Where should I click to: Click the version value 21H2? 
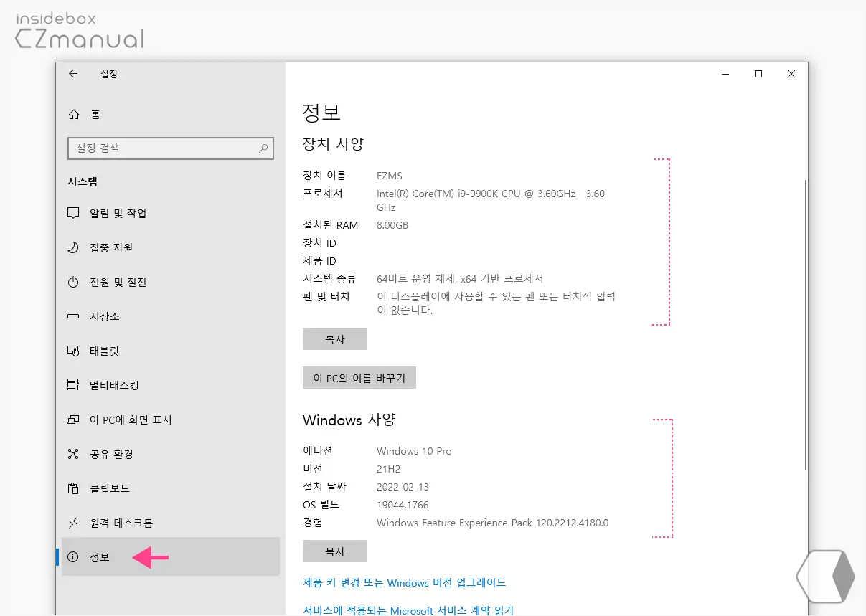pyautogui.click(x=388, y=469)
